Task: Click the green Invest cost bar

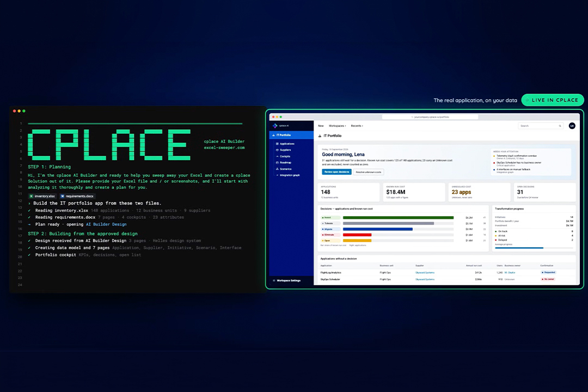Action: [x=398, y=218]
